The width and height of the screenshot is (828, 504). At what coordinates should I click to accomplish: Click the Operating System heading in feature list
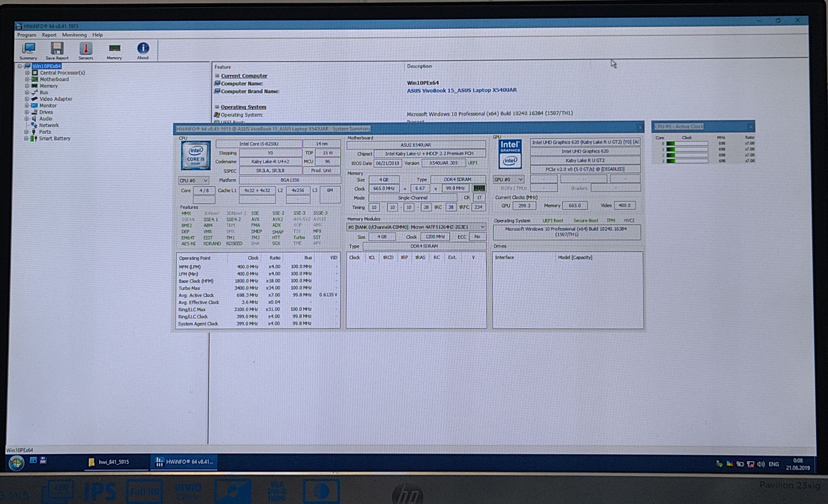point(243,107)
